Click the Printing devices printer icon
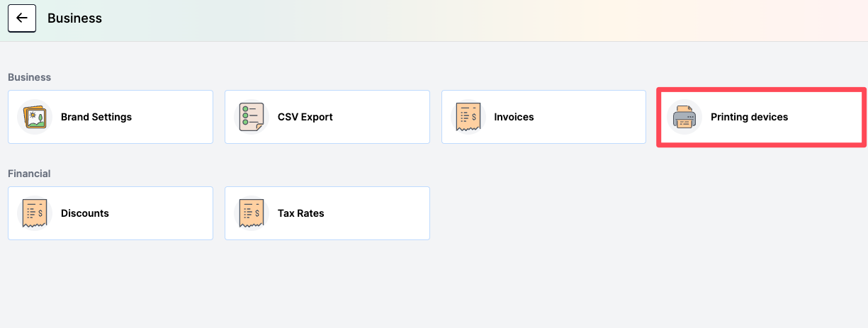868x328 pixels. [x=684, y=118]
